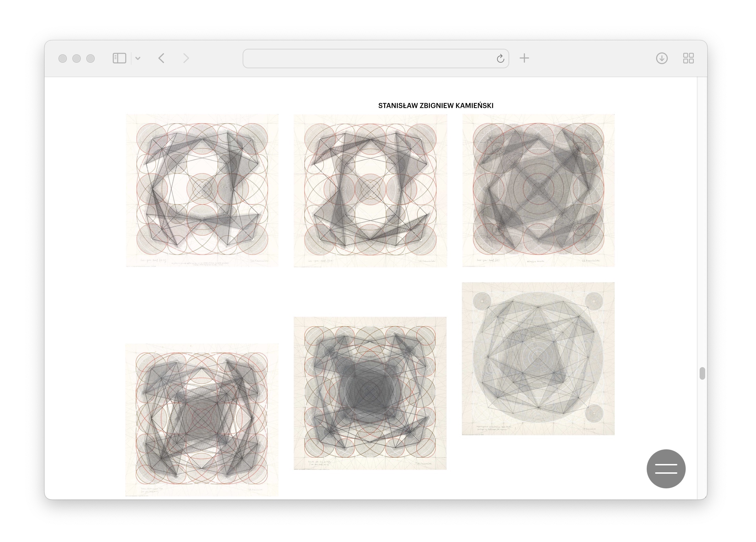Click the vertical scrollbar thumb
The height and width of the screenshot is (542, 756).
[x=702, y=373]
